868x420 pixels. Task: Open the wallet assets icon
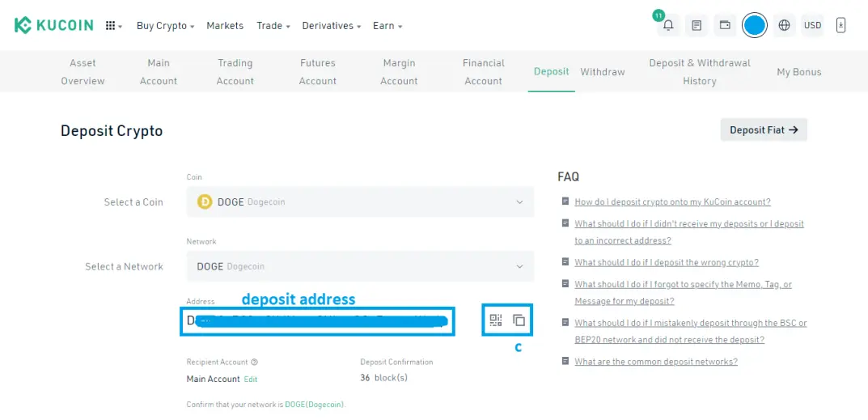tap(725, 25)
